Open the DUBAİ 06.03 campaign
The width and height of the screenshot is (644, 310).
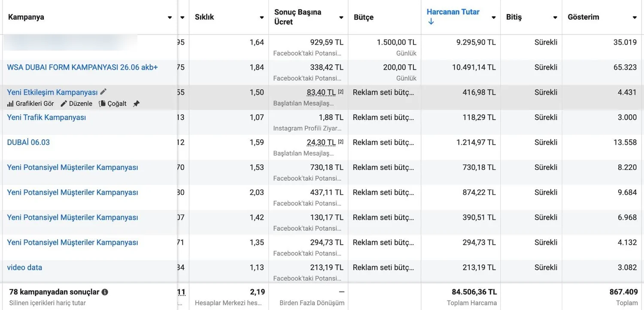pos(28,142)
